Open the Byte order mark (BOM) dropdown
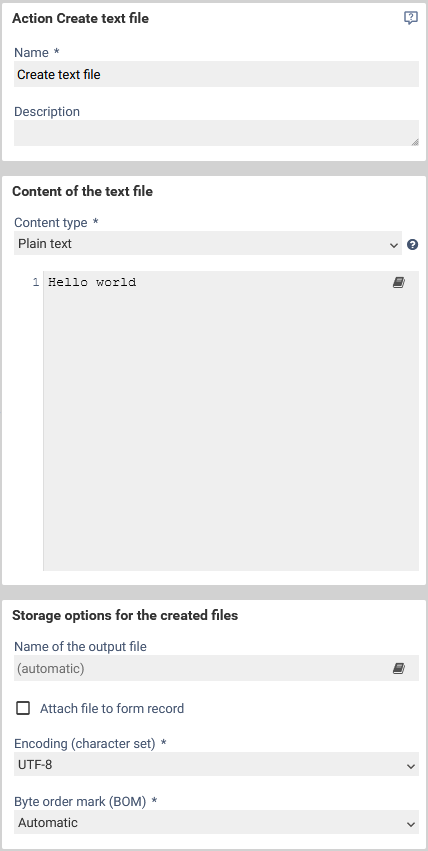The width and height of the screenshot is (428, 851). [x=216, y=823]
